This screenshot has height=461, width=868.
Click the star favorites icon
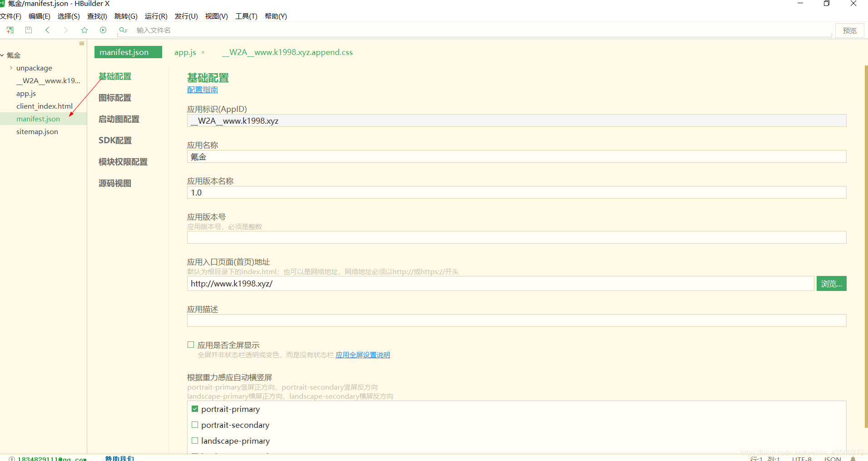coord(84,30)
